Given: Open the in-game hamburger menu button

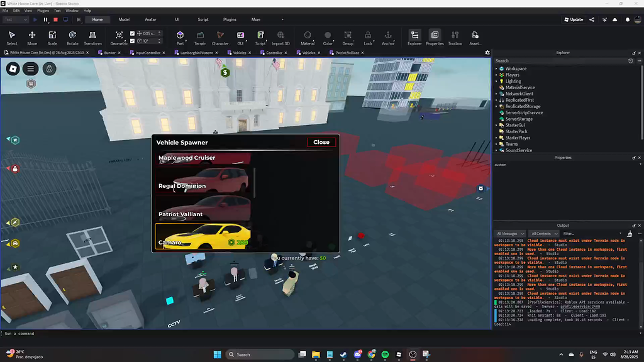Looking at the screenshot, I should click(30, 69).
